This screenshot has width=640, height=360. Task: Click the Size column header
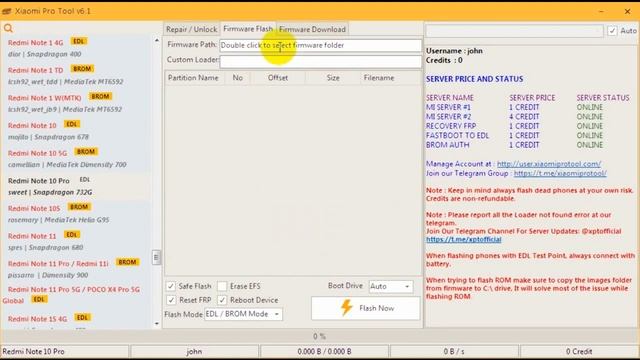333,78
